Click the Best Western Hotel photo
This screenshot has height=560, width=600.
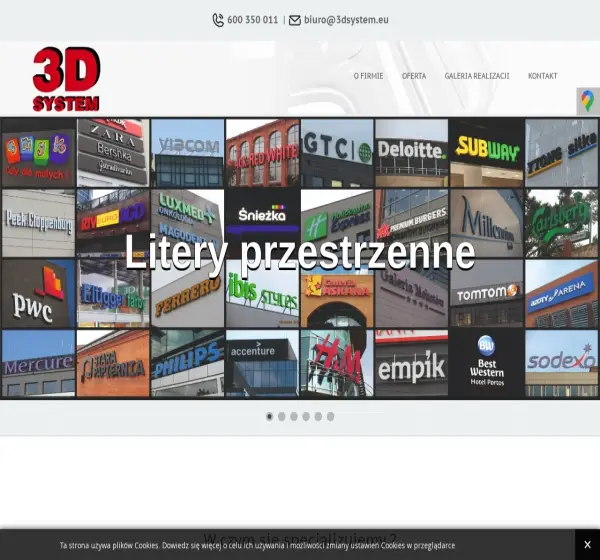click(487, 363)
